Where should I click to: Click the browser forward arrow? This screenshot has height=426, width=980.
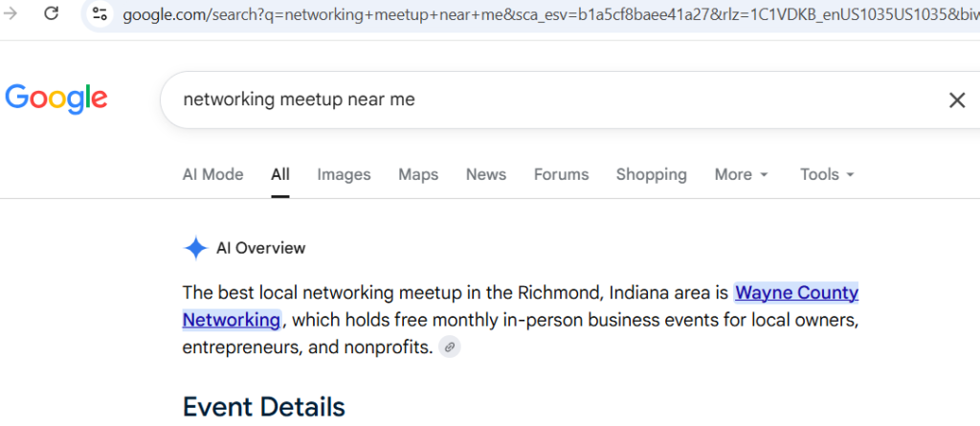point(11,12)
